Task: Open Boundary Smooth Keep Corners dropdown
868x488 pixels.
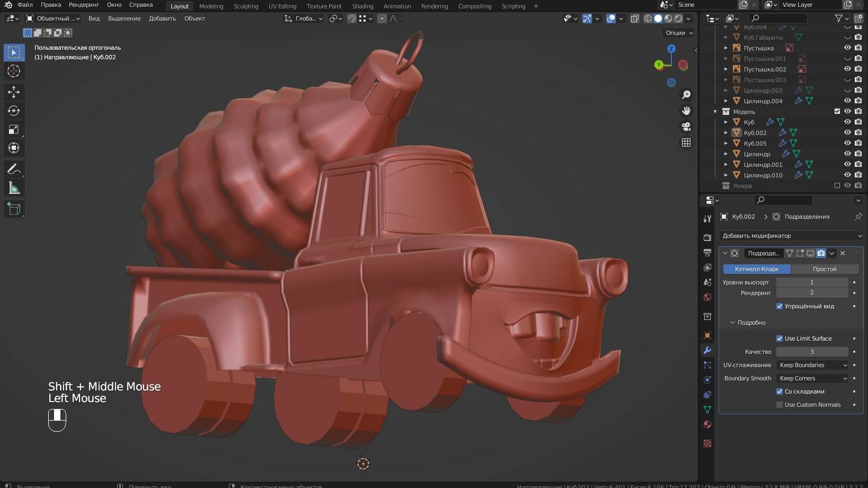Action: point(813,378)
